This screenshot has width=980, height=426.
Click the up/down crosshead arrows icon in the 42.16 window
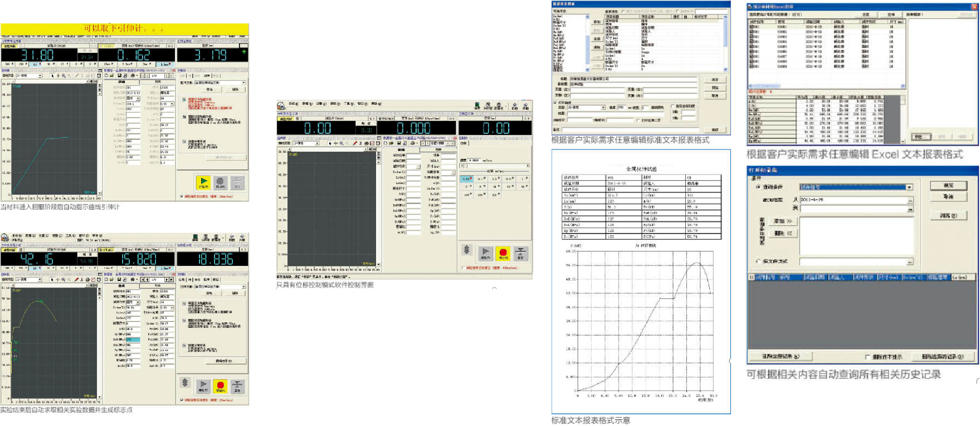186,383
